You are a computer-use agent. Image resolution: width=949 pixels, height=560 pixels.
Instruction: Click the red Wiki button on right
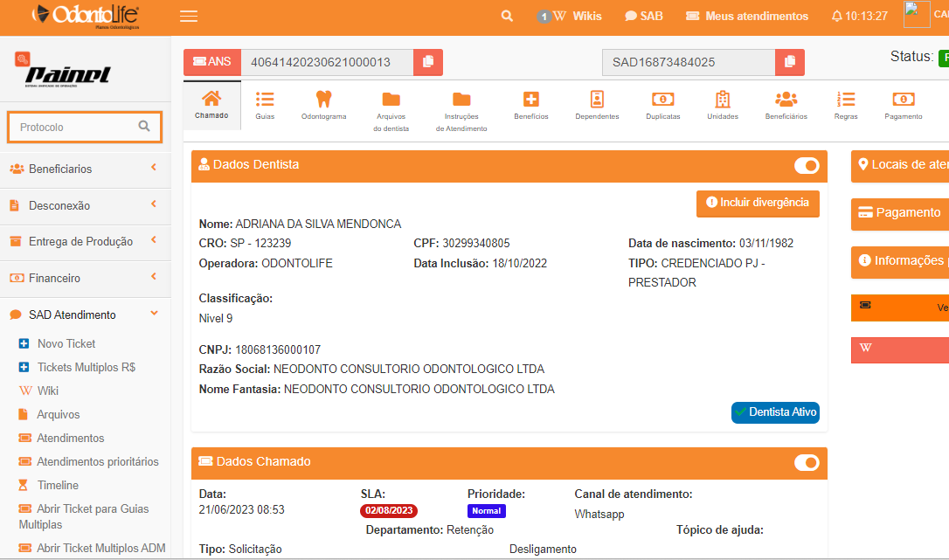pos(900,349)
